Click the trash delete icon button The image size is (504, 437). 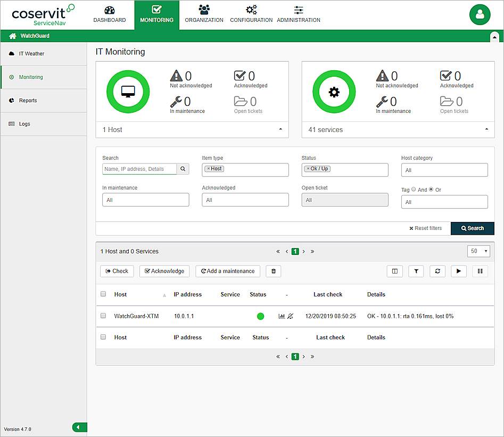tap(274, 271)
